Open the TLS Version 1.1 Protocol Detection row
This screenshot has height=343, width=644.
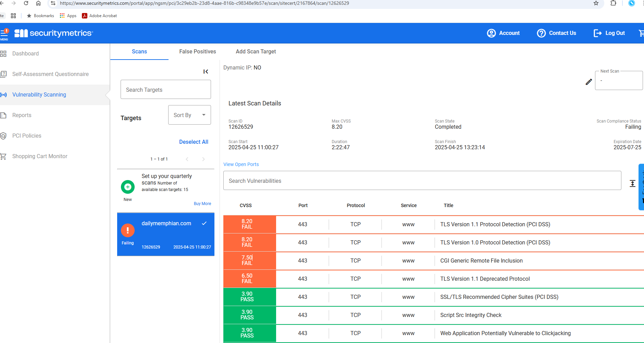pos(434,225)
